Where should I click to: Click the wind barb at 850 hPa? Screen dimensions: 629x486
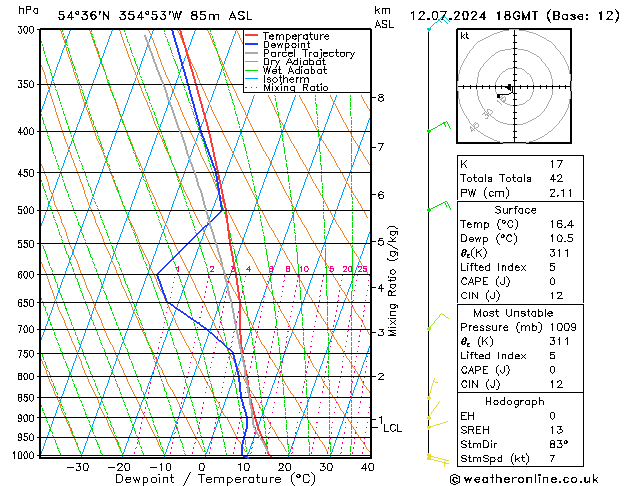[432, 388]
